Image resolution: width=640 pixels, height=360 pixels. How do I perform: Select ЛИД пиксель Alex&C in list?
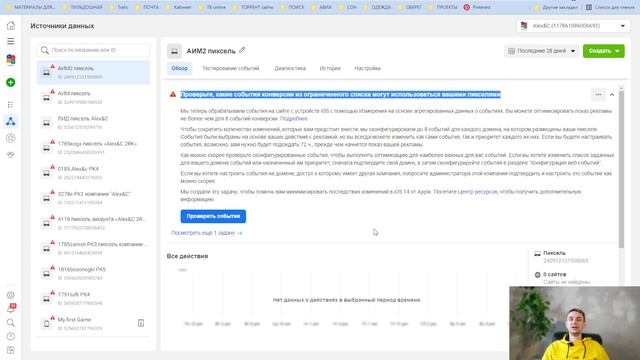click(x=93, y=122)
